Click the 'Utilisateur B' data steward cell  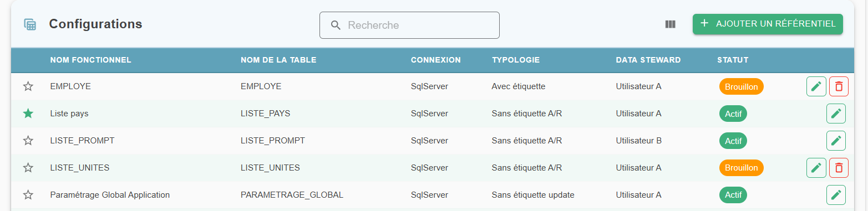tap(639, 141)
